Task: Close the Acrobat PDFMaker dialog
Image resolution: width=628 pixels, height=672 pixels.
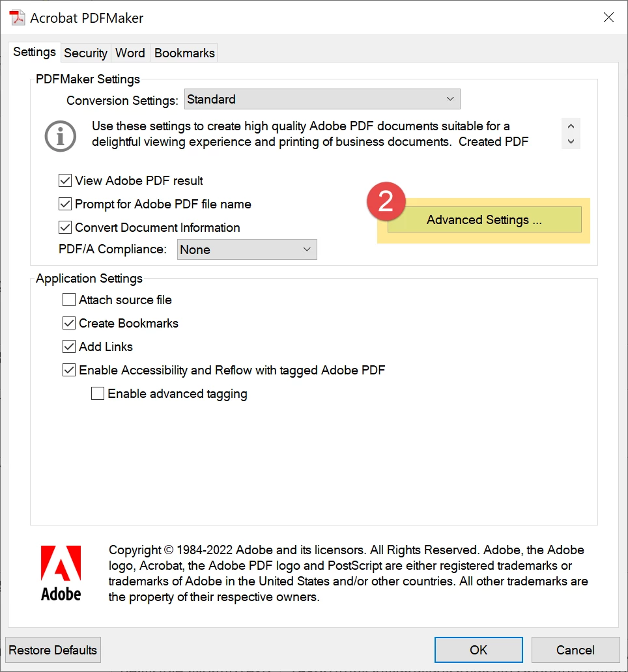Action: coord(608,18)
